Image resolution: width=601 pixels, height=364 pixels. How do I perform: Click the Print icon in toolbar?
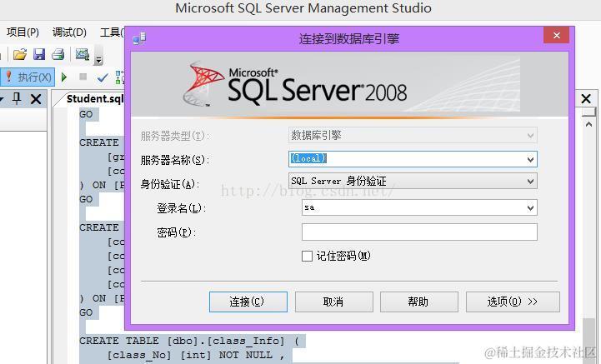[x=58, y=54]
